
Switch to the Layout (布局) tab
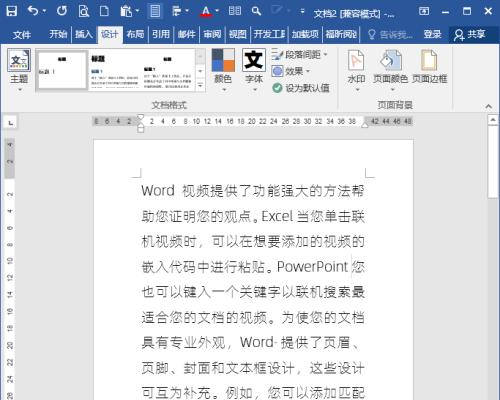click(x=135, y=34)
